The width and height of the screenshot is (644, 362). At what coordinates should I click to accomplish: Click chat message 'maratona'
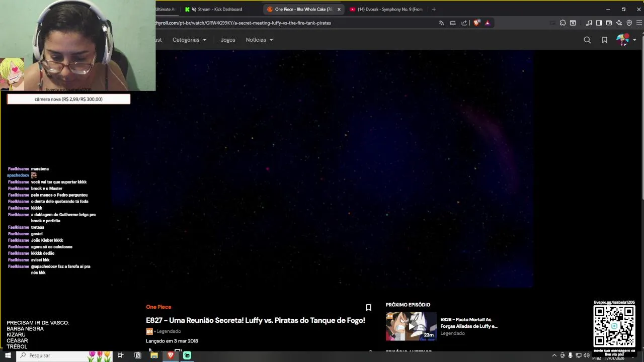point(40,169)
